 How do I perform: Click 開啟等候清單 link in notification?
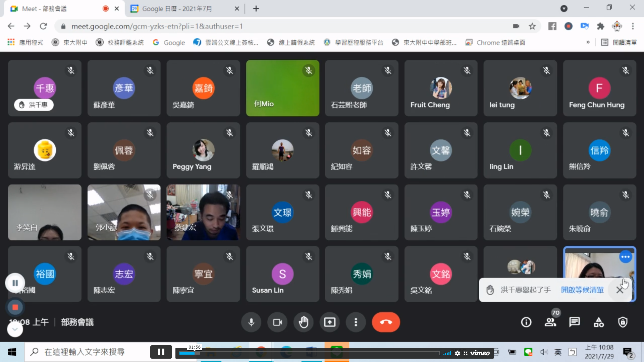[582, 290]
